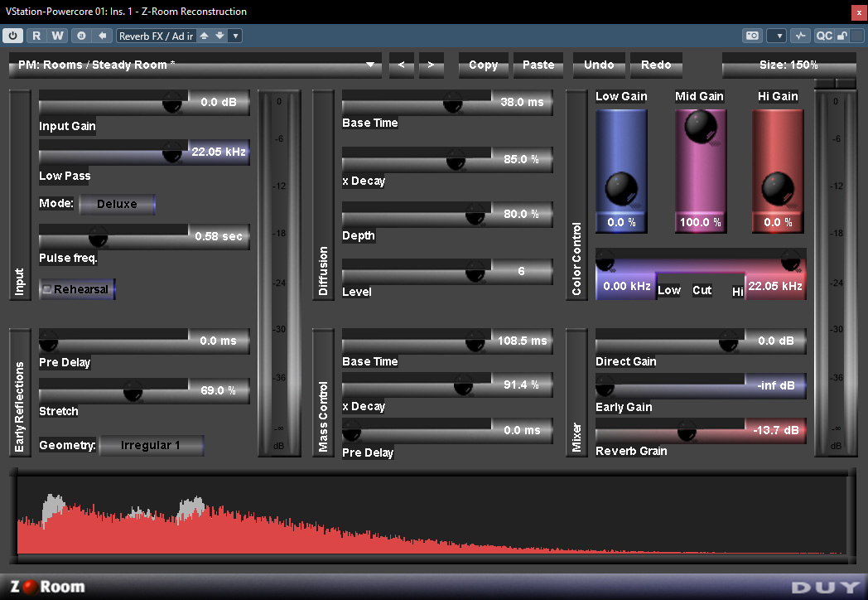Open the Reverb FX preset dropdown arrow
Image resolution: width=868 pixels, height=600 pixels.
(x=236, y=36)
